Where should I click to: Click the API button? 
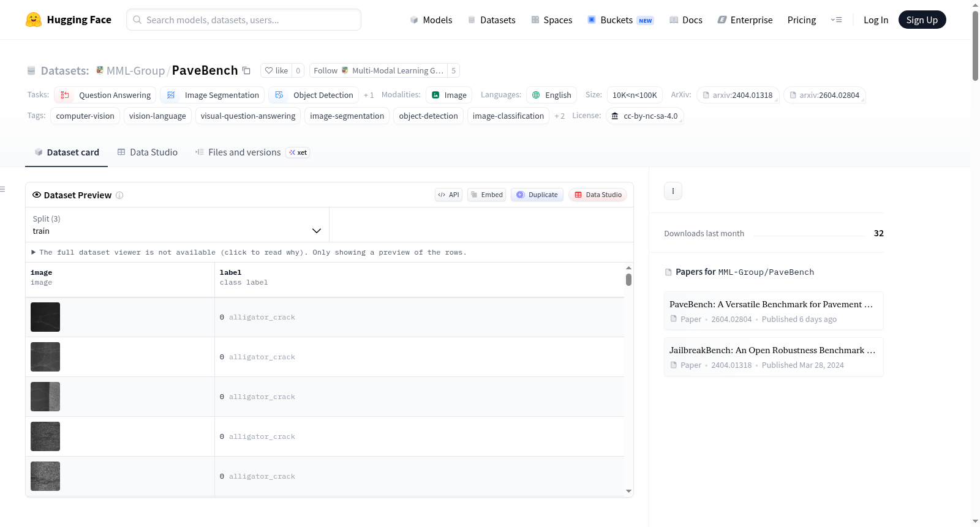(448, 195)
